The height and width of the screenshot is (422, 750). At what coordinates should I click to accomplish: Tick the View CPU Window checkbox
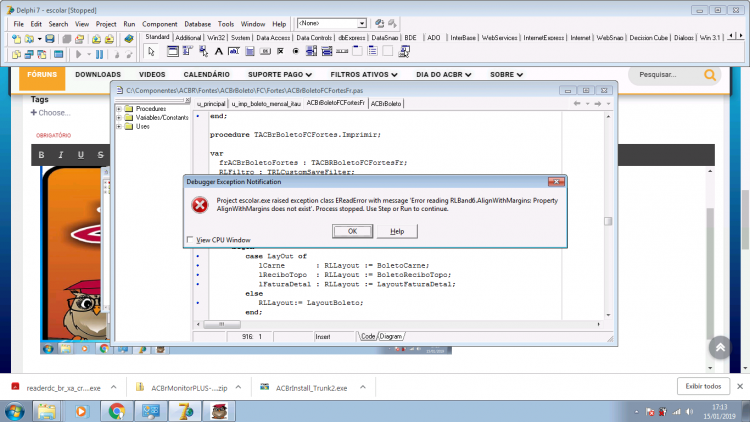[190, 240]
